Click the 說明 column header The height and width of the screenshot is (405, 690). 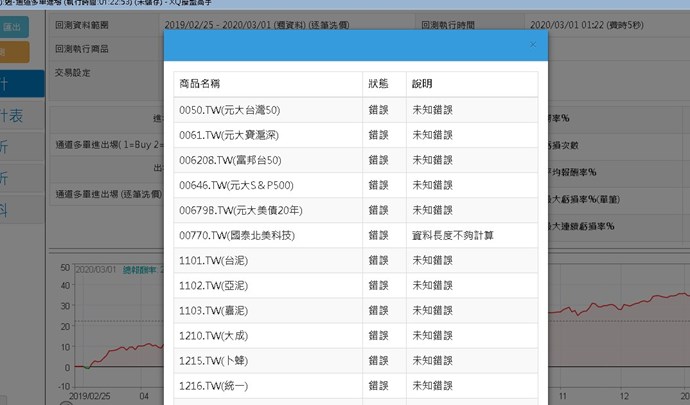click(423, 84)
